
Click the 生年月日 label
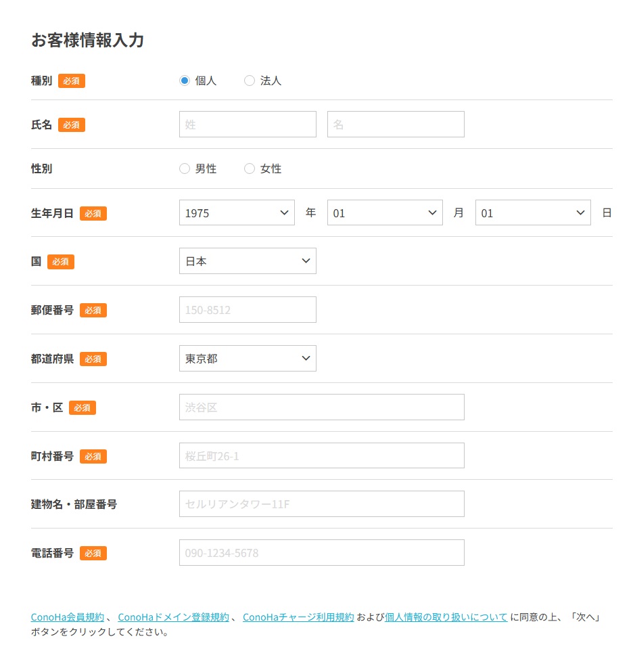tap(52, 213)
